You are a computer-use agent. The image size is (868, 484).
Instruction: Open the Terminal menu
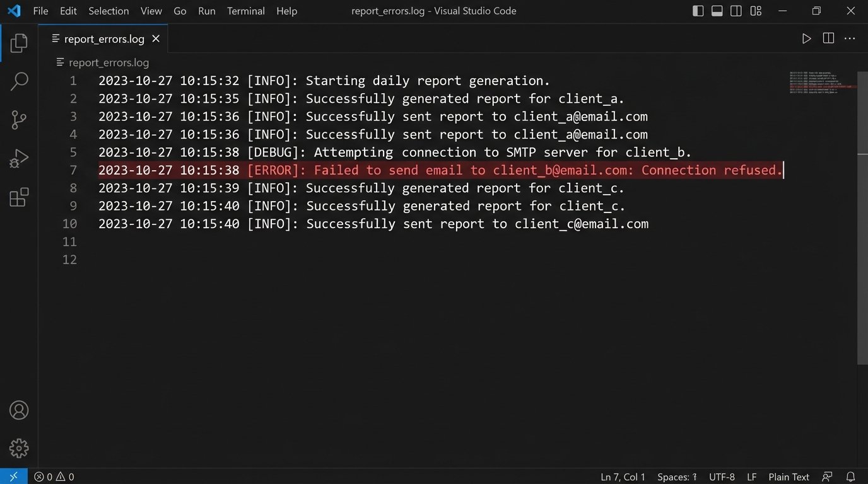(245, 11)
